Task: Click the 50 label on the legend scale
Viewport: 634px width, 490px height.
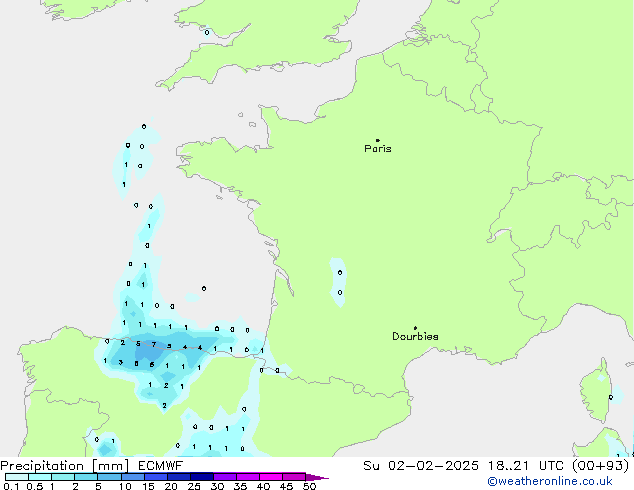Action: [x=310, y=487]
